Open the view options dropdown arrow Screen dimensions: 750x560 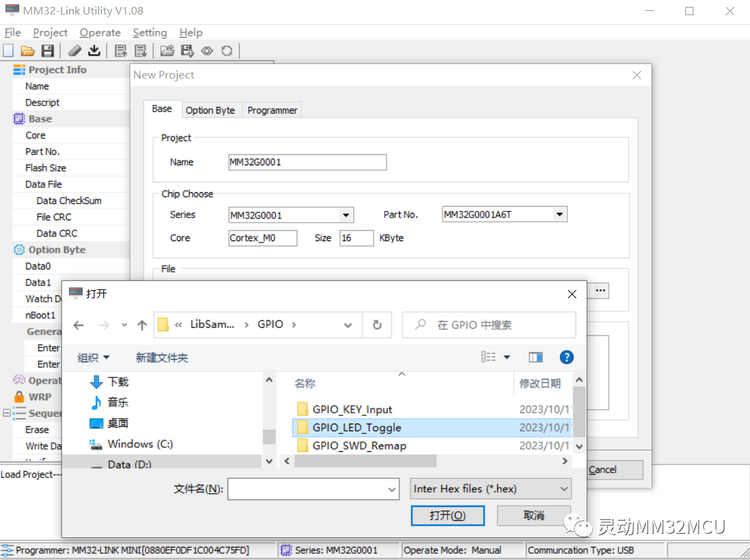(x=507, y=357)
